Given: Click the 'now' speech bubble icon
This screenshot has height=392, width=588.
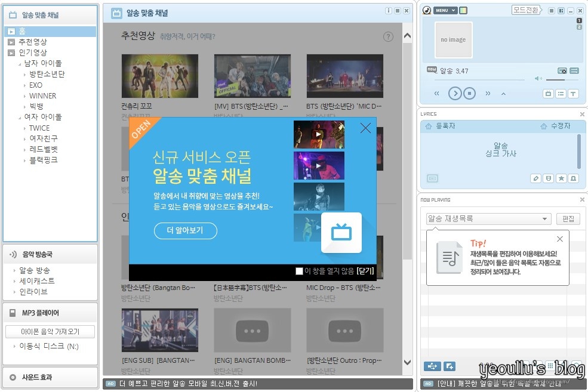Looking at the screenshot, I should coord(432,70).
